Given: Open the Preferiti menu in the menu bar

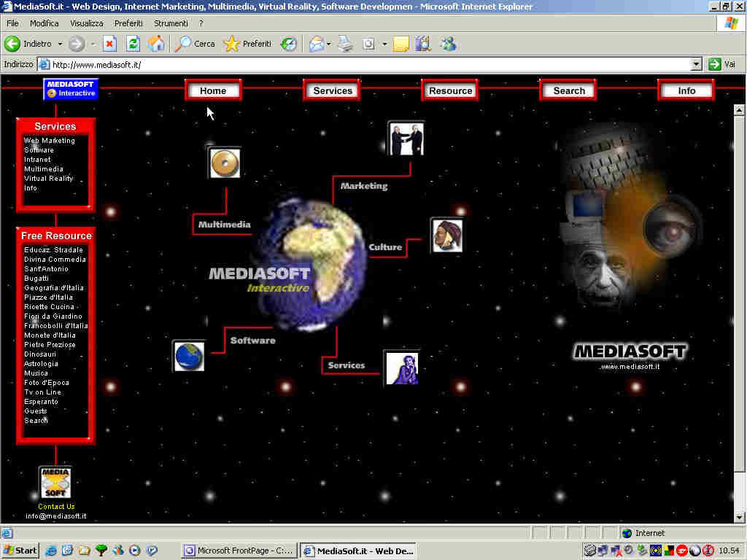Looking at the screenshot, I should click(x=128, y=23).
